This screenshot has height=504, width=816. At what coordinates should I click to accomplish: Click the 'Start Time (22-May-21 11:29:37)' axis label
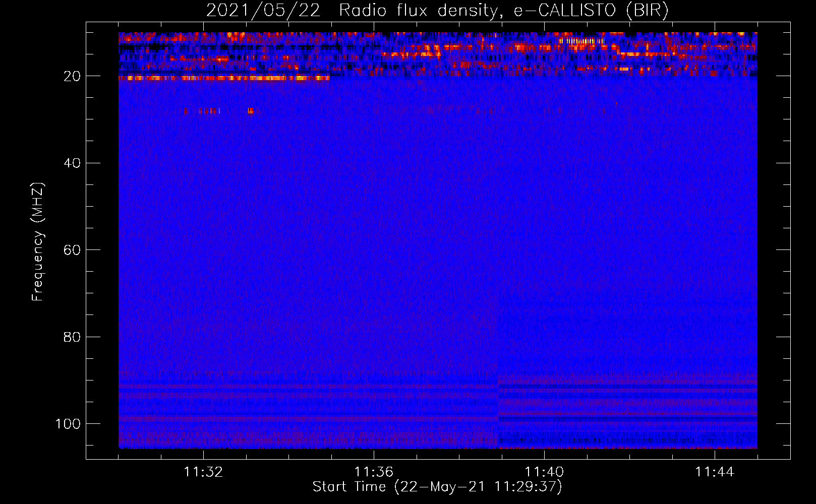(437, 487)
